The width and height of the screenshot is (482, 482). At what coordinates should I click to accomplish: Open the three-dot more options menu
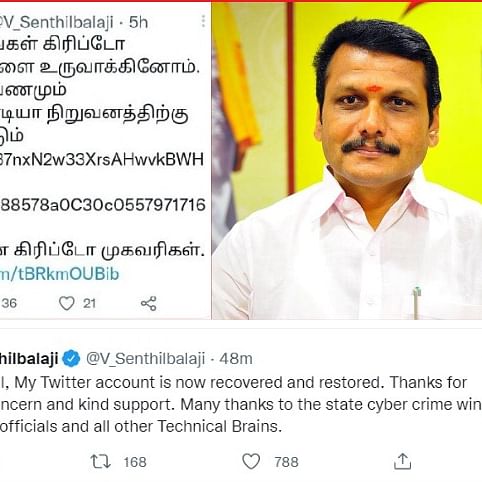[x=203, y=22]
